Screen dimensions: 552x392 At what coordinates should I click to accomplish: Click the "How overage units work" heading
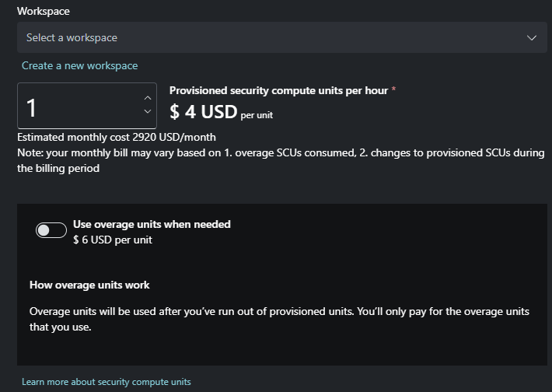point(89,285)
